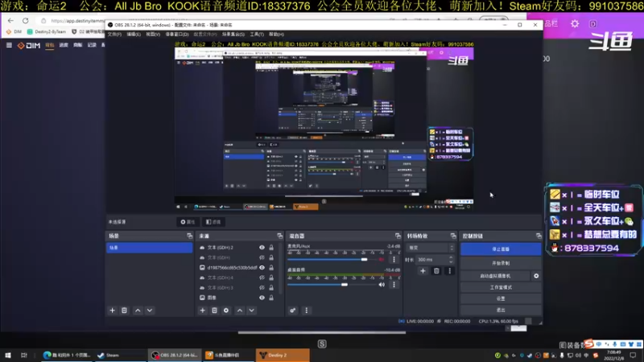This screenshot has width=644, height=362.
Task: Open settings gear in purple stream header
Action: click(575, 24)
